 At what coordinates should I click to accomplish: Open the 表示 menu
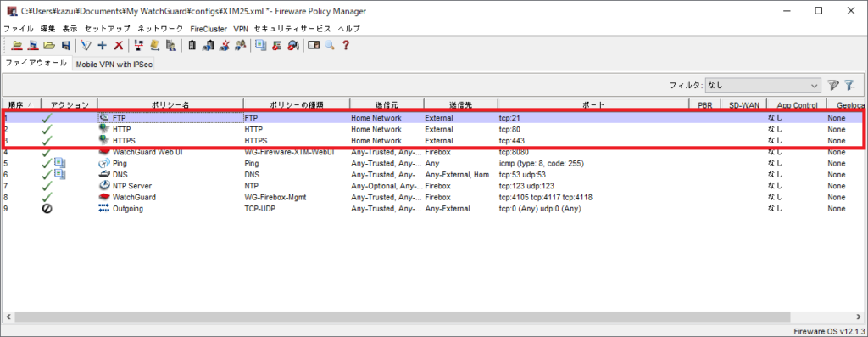[70, 28]
